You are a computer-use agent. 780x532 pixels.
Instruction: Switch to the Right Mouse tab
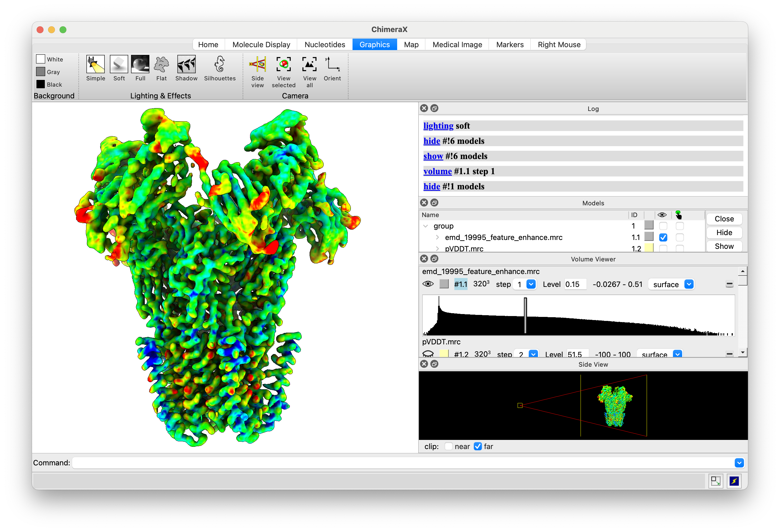[559, 45]
